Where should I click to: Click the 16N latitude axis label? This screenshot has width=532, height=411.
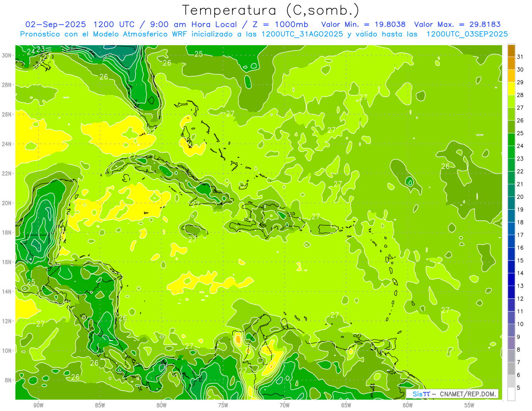coord(7,262)
